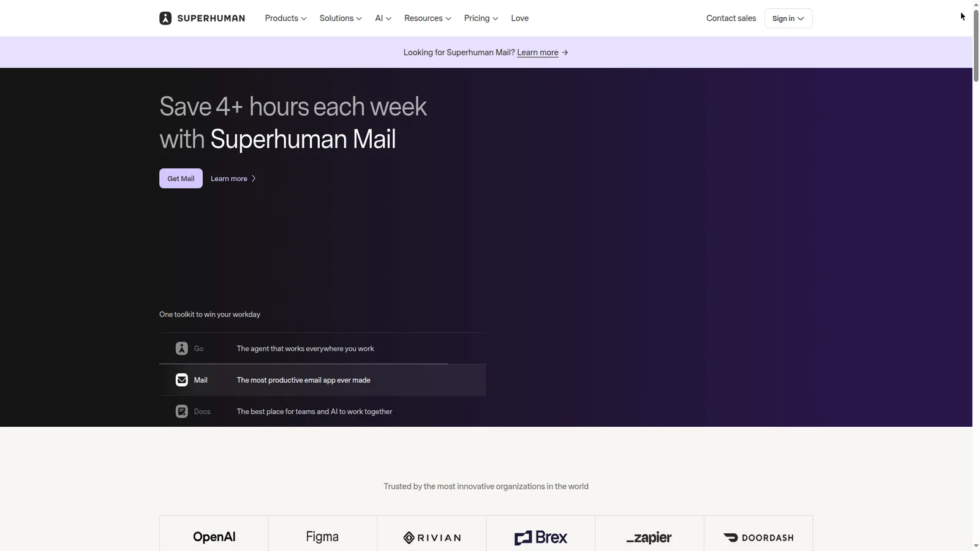Click the Superhuman logo icon

click(x=165, y=18)
